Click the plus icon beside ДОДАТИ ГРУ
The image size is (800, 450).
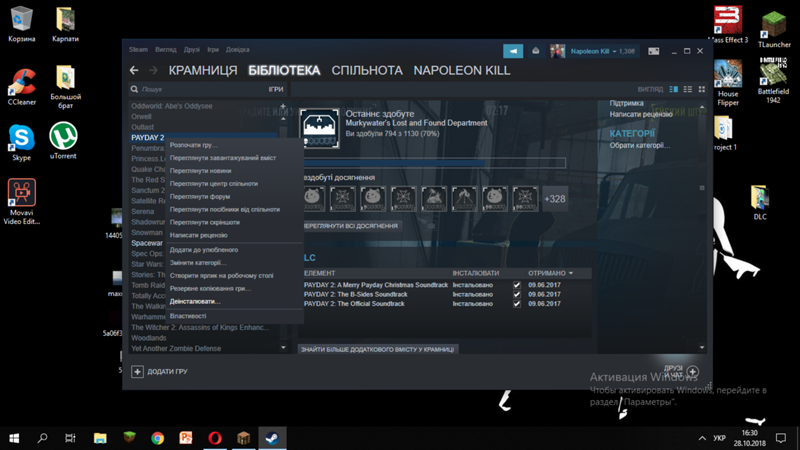click(x=137, y=371)
